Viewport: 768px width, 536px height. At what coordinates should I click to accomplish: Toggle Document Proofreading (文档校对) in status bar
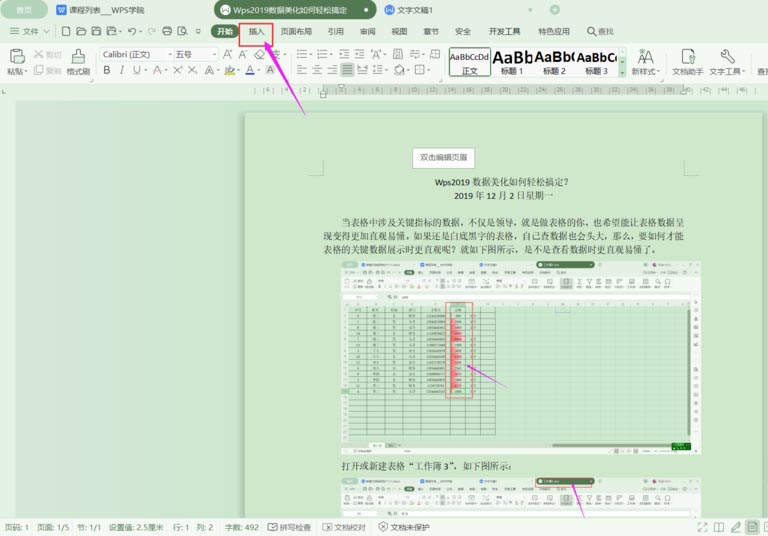point(344,527)
